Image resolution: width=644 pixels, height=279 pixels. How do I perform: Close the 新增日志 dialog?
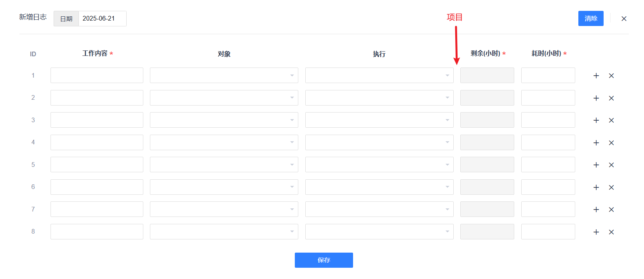[x=624, y=19]
